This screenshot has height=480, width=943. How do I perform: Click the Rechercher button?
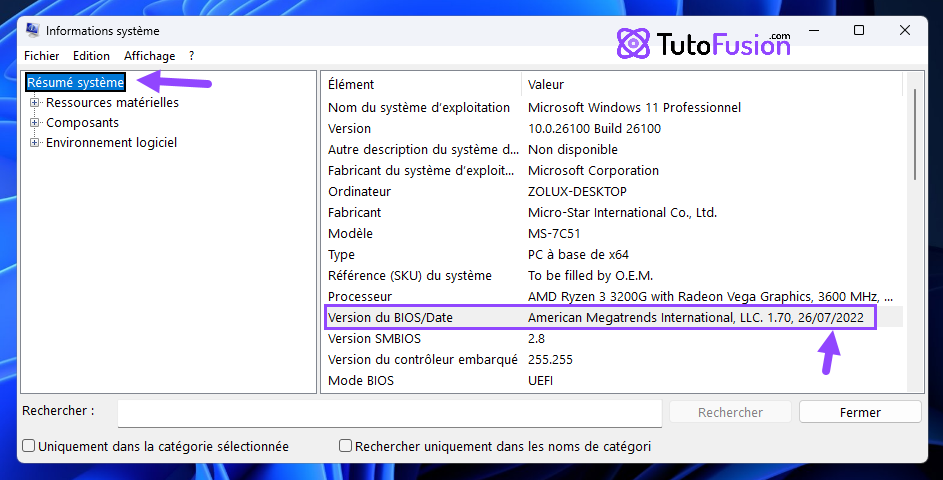tap(730, 413)
